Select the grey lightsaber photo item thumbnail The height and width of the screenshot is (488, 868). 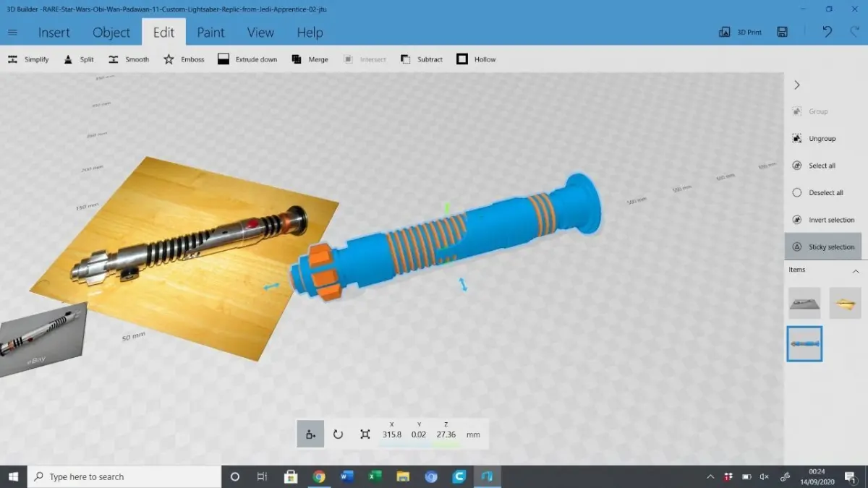pyautogui.click(x=804, y=303)
